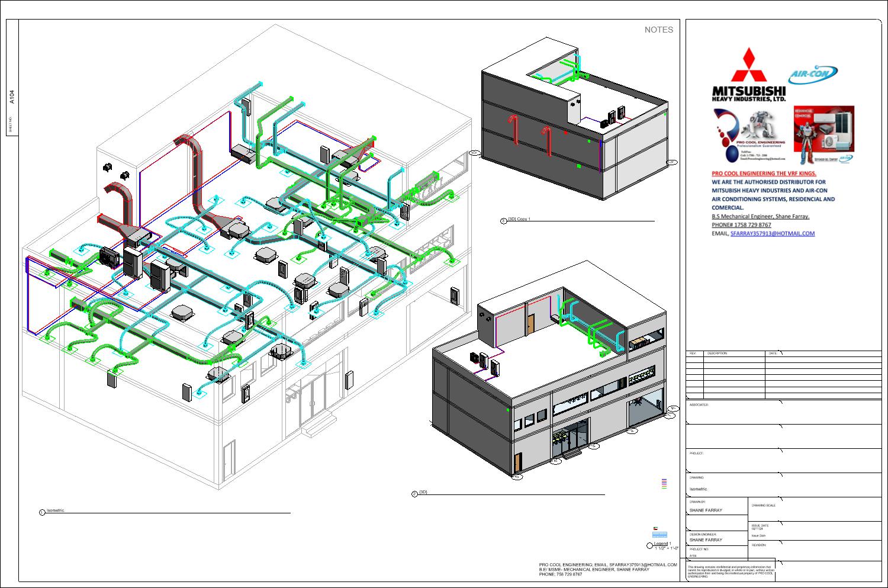888x588 pixels.
Task: Click the PROJECT field in title block
Action: (783, 461)
